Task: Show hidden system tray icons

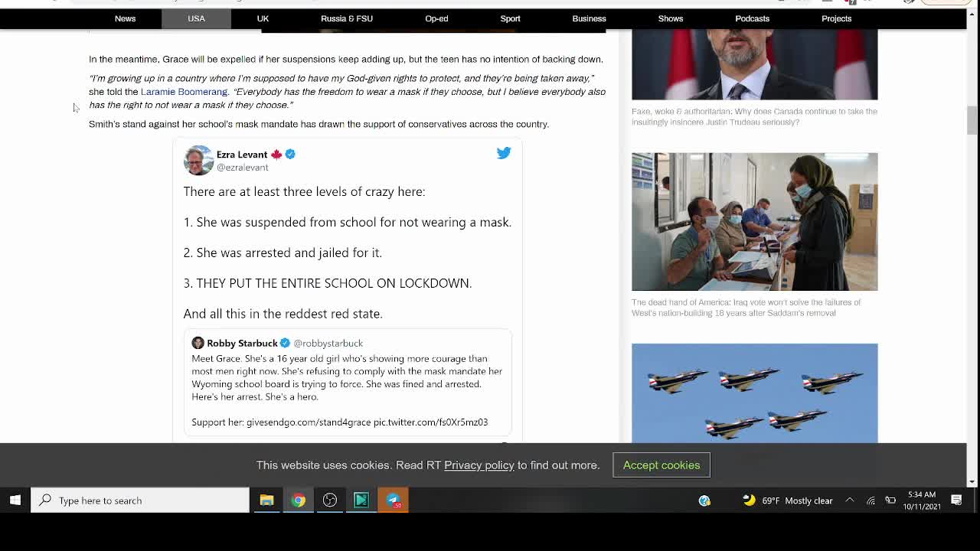Action: click(x=850, y=500)
